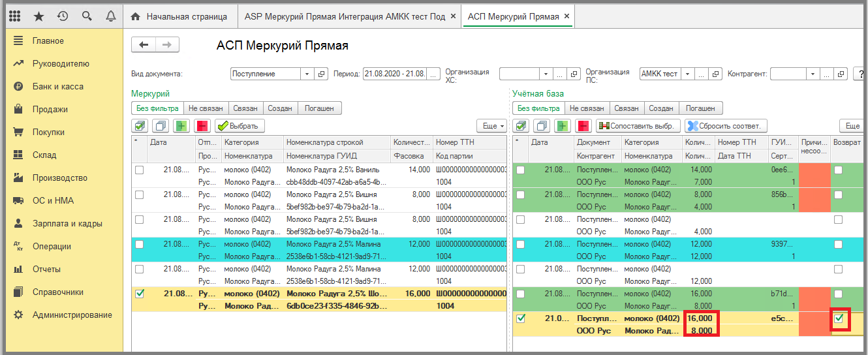
Task: Toggle checkbox of cyan Малина row in Меркурий
Action: click(x=139, y=244)
